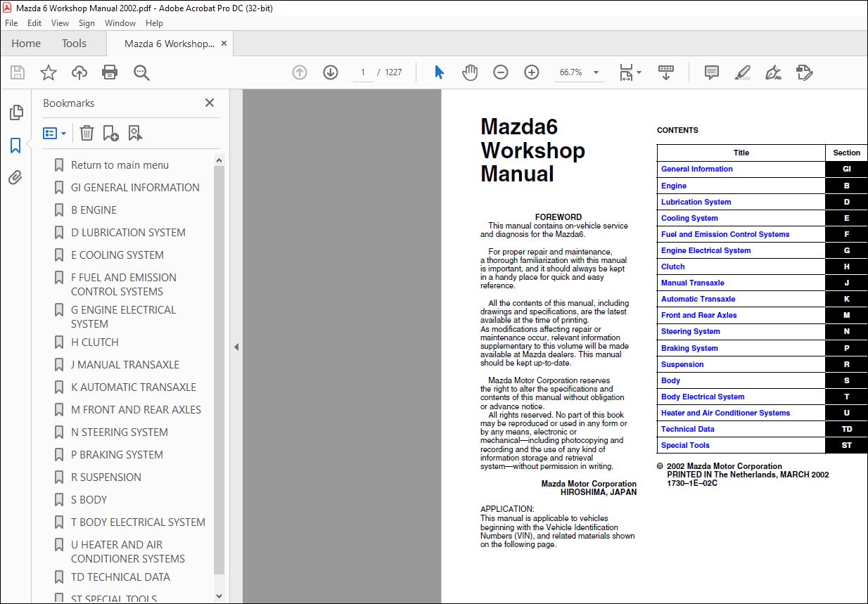Delete selected bookmark trash icon

87,133
